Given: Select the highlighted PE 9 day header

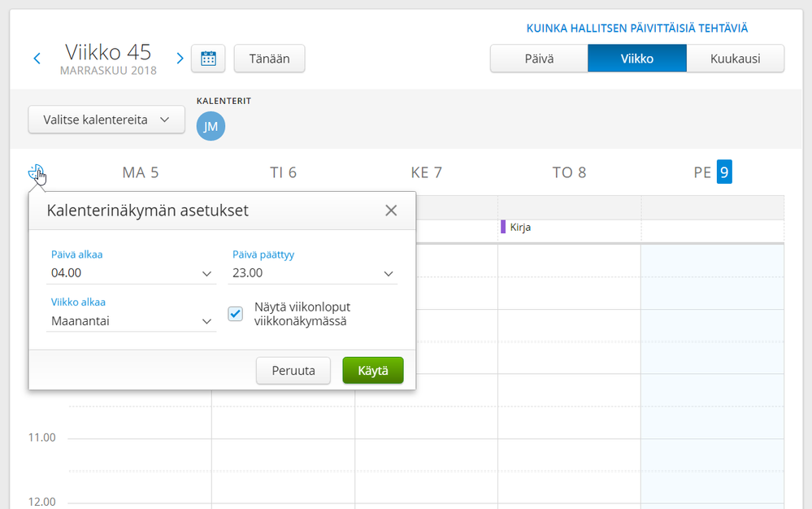Looking at the screenshot, I should tap(713, 172).
